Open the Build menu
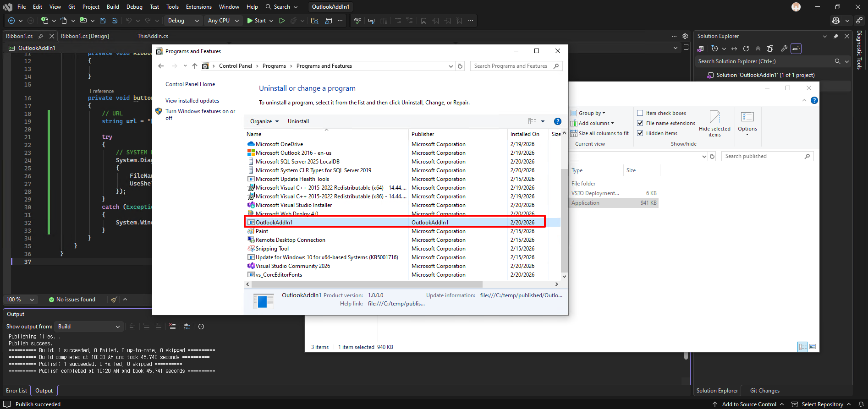This screenshot has height=409, width=868. click(x=113, y=7)
